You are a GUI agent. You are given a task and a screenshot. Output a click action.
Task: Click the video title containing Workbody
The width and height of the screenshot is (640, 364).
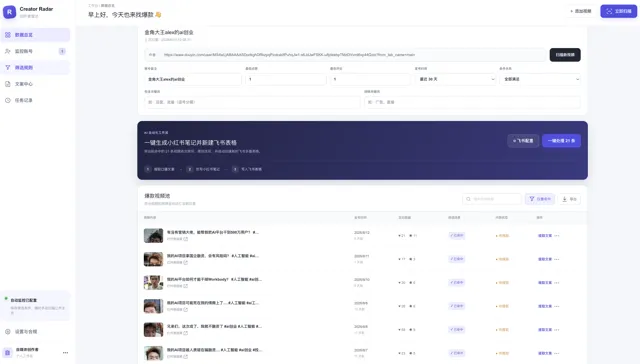pos(214,280)
